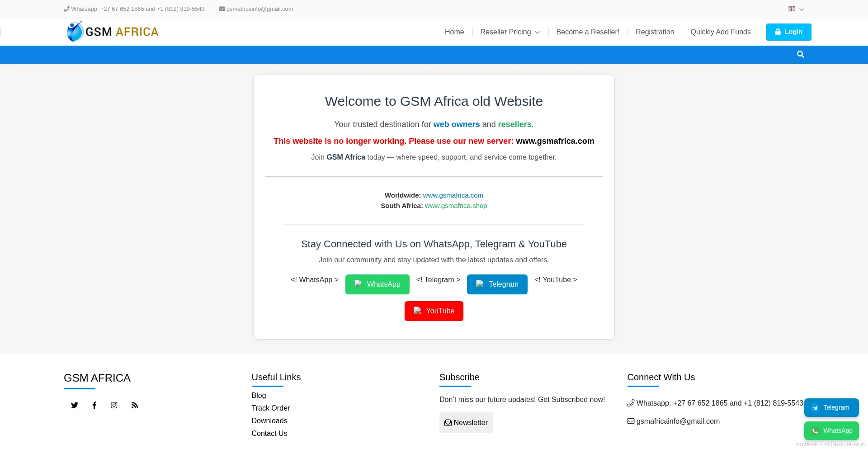Image resolution: width=868 pixels, height=449 pixels.
Task: Open the Registration menu item
Action: [x=655, y=32]
